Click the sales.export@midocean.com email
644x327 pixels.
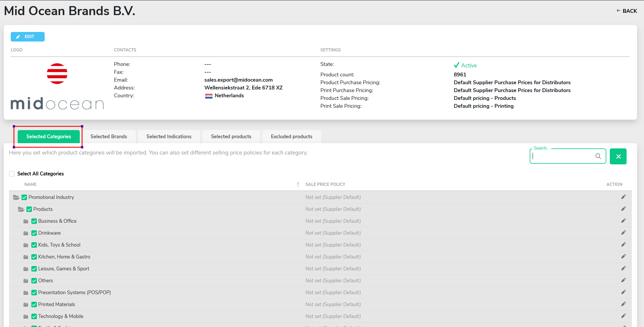[238, 80]
